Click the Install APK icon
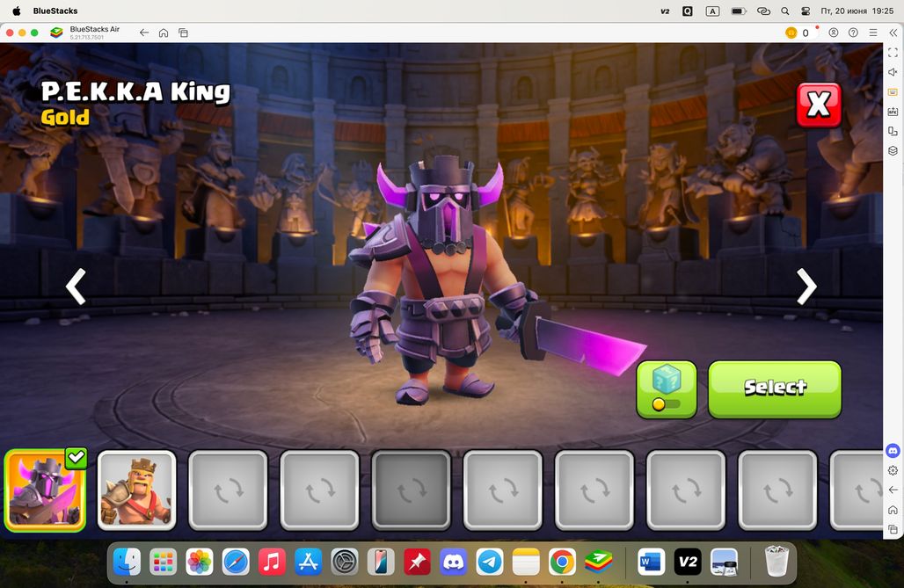 (x=893, y=112)
